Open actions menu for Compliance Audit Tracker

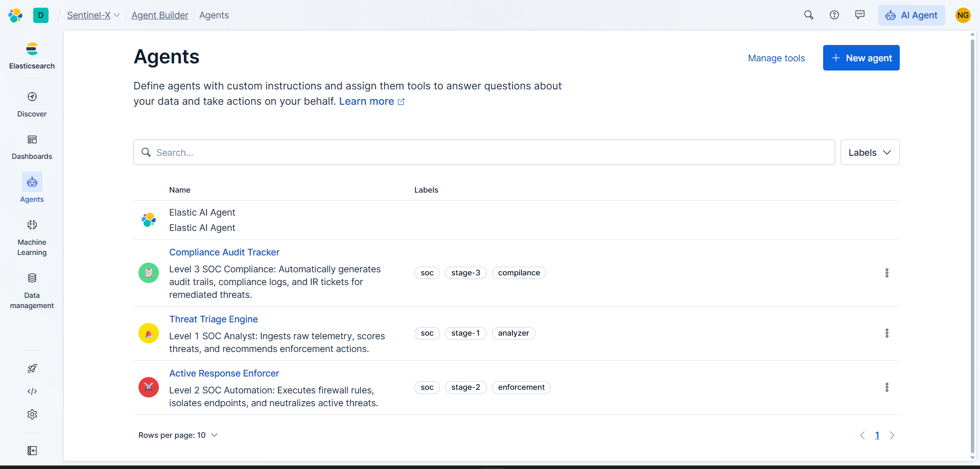(887, 273)
